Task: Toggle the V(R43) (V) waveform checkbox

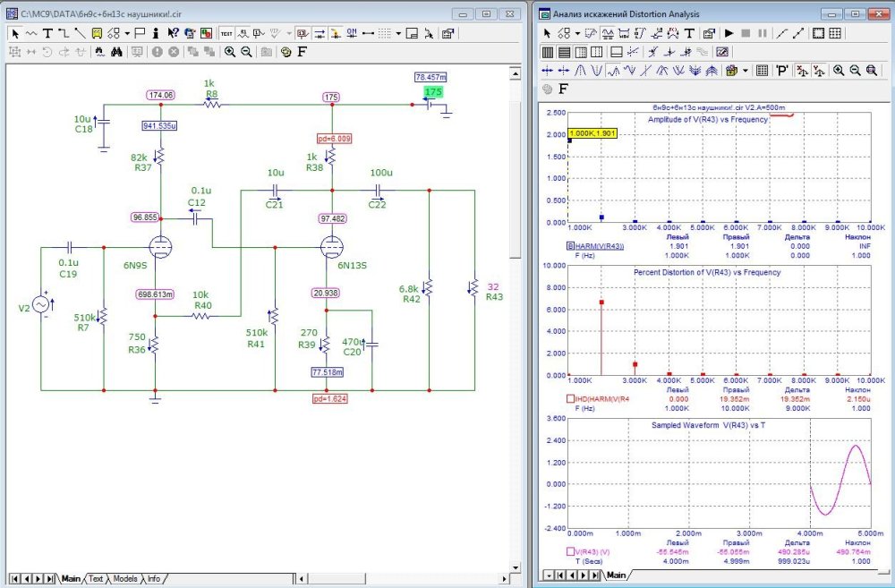Action: point(570,551)
